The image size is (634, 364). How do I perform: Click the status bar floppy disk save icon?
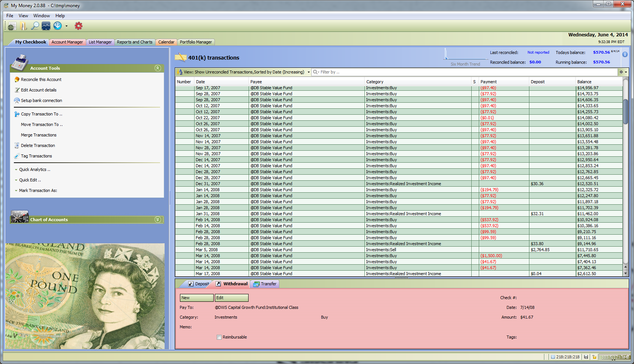coord(586,357)
